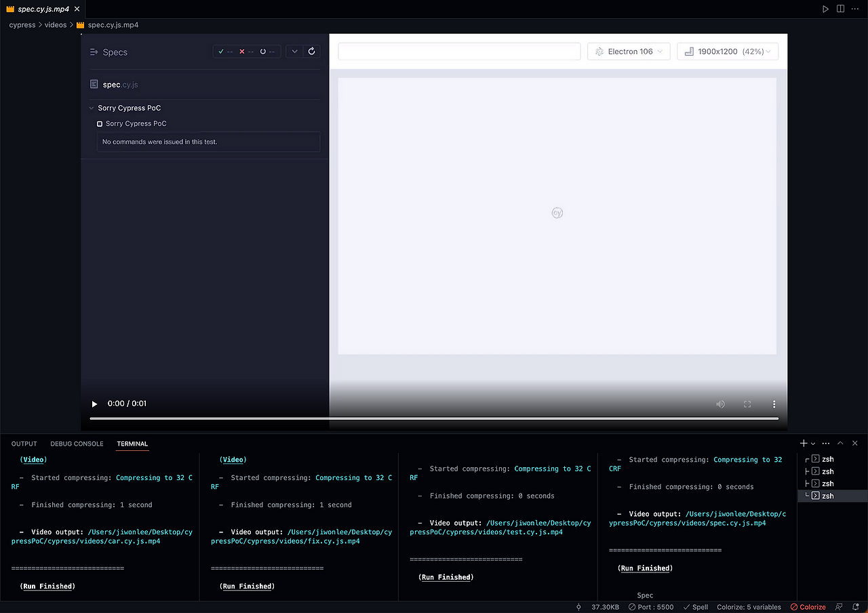The image size is (868, 613).
Task: Click the commit node icon beside 37.30KB
Action: tap(578, 607)
